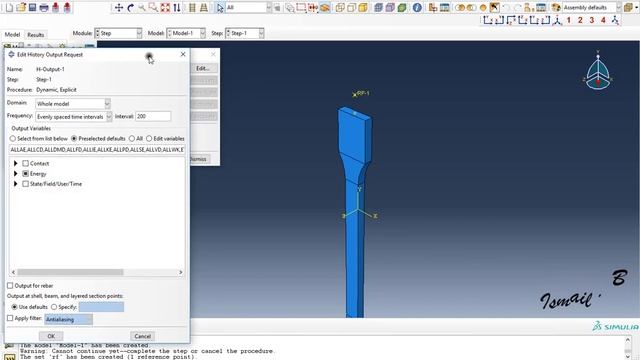Viewport: 640px width, 360px height.
Task: Apply saved view 1
Action: (x=569, y=20)
